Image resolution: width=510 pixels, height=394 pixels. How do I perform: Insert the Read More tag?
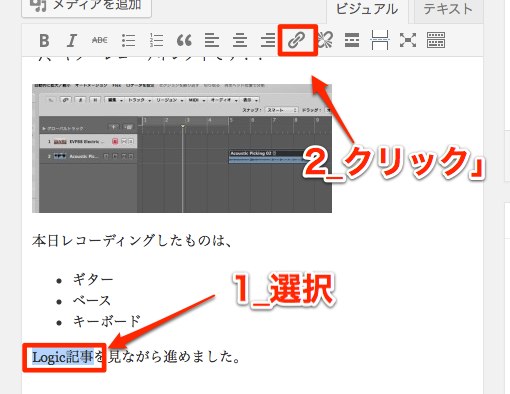tap(352, 40)
